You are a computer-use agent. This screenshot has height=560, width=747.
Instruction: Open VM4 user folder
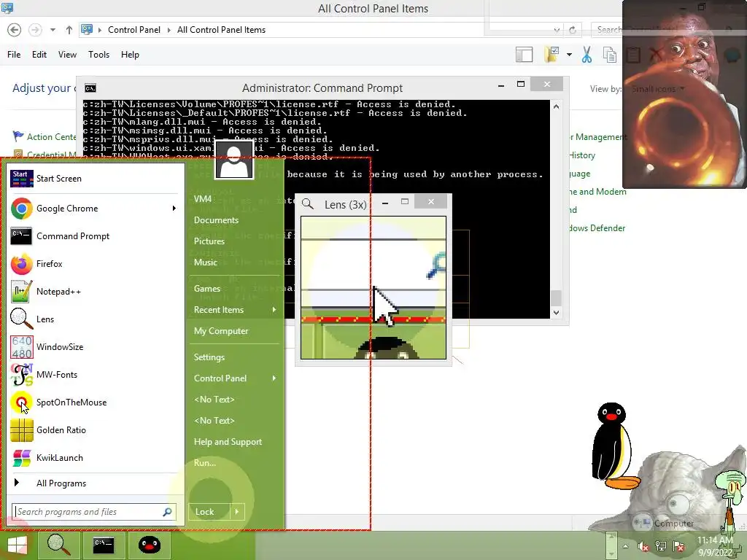[x=203, y=198]
